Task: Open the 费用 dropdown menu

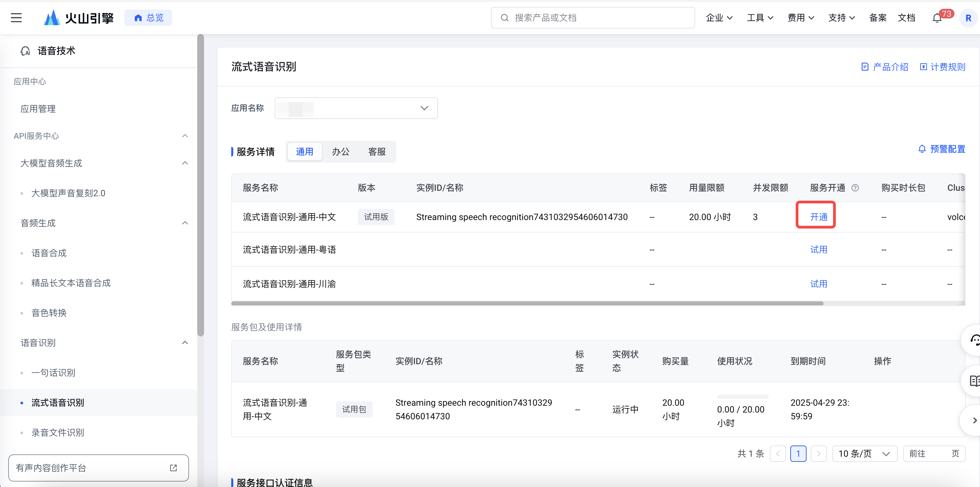Action: coord(801,17)
